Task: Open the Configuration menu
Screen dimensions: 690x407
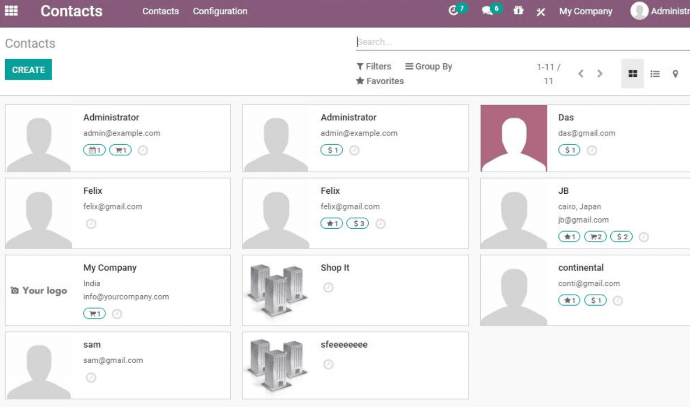Action: (x=220, y=11)
